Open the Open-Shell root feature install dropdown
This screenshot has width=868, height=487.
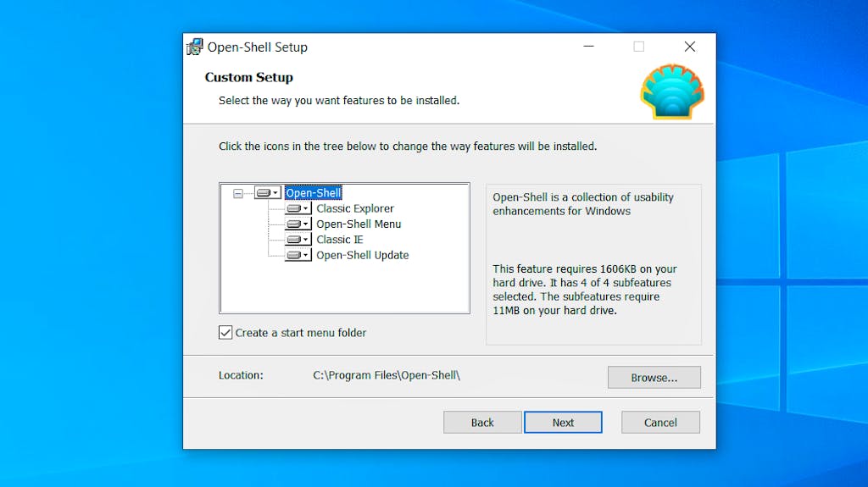click(x=268, y=192)
